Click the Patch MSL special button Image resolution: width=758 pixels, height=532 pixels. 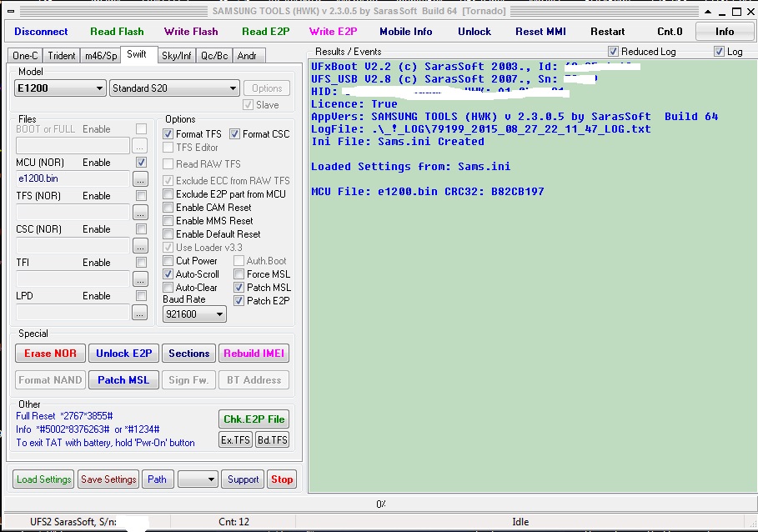pos(123,379)
